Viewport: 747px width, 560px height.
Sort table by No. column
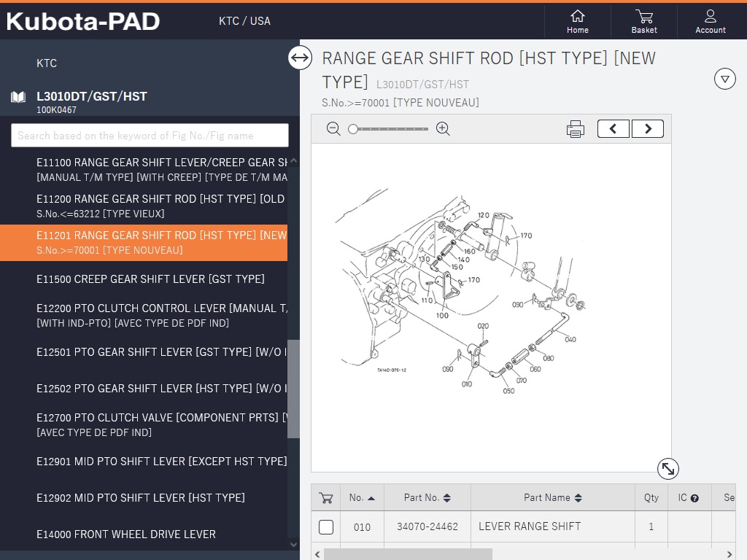pyautogui.click(x=362, y=498)
